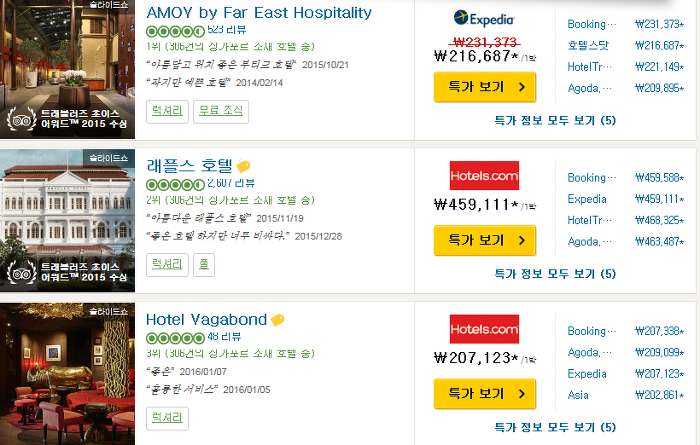Viewport: 700px width, 445px height.
Task: Click the Expedia logo for AMOY hotel
Action: (x=484, y=19)
